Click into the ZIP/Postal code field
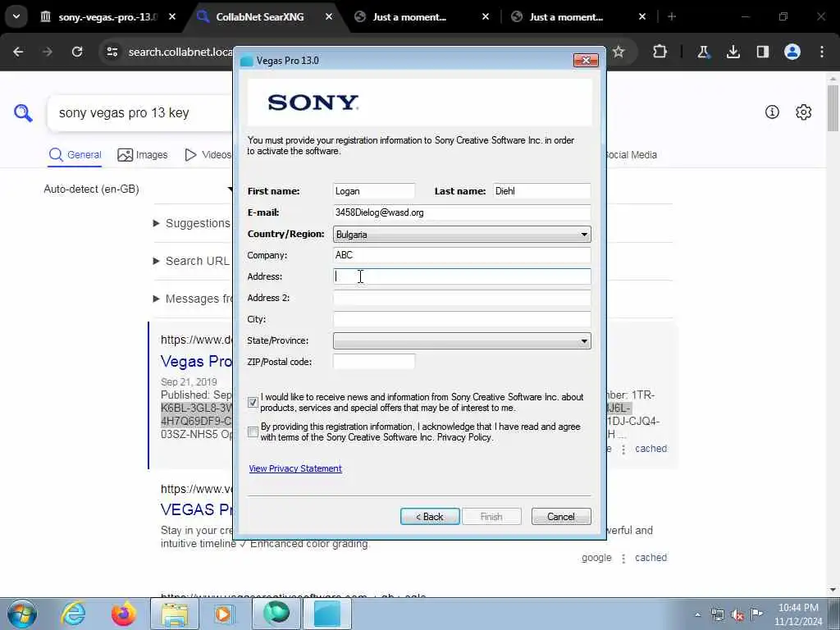Image resolution: width=840 pixels, height=630 pixels. [374, 362]
